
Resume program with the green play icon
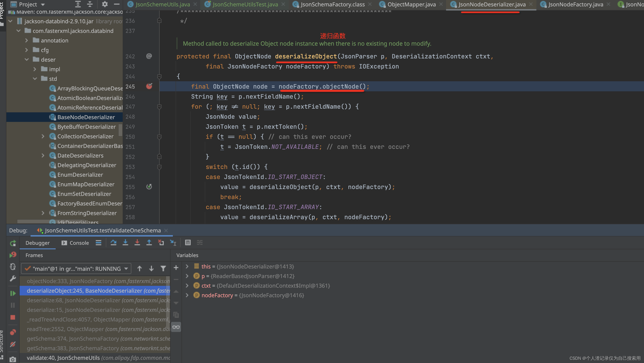(x=13, y=293)
